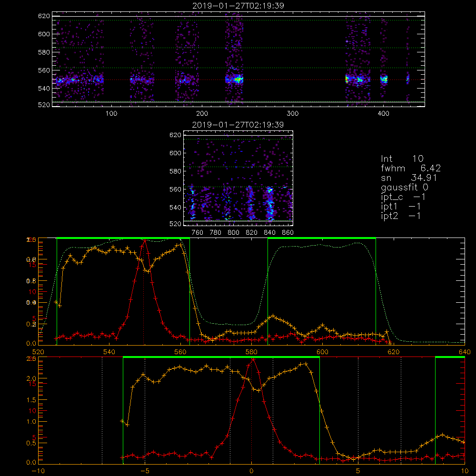Click x-axis label 540 on the profile plot

pos(109,352)
